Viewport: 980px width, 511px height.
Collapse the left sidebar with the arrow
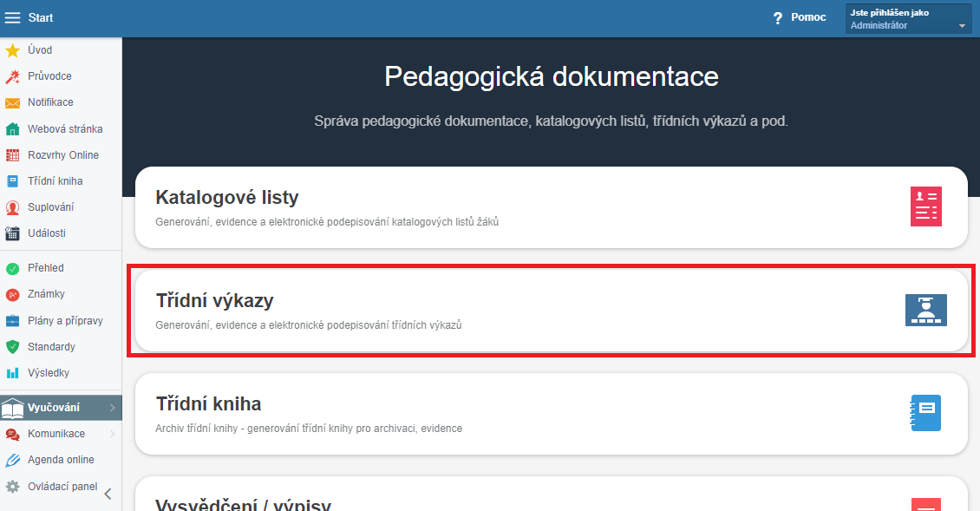[108, 495]
